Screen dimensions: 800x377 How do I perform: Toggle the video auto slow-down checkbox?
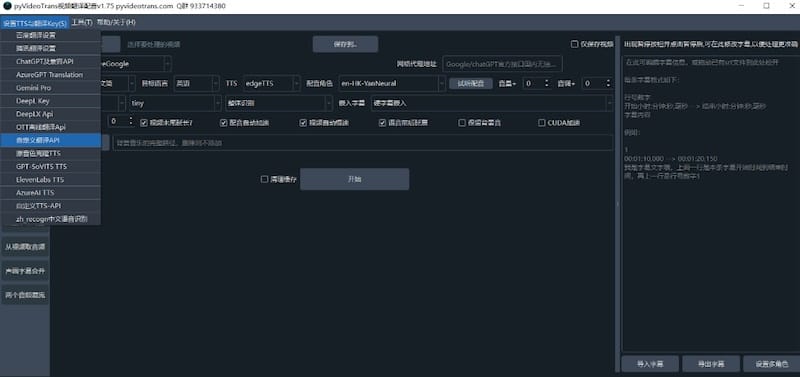(303, 123)
